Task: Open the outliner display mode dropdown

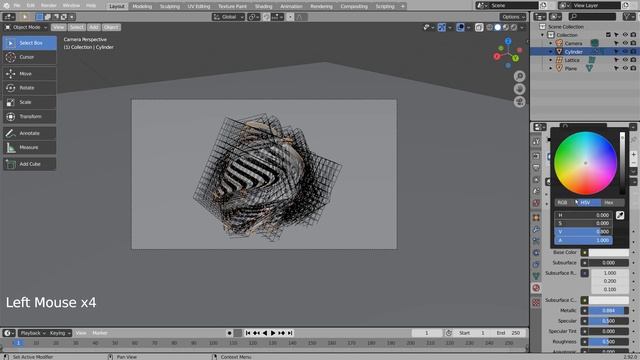Action: 555,16
